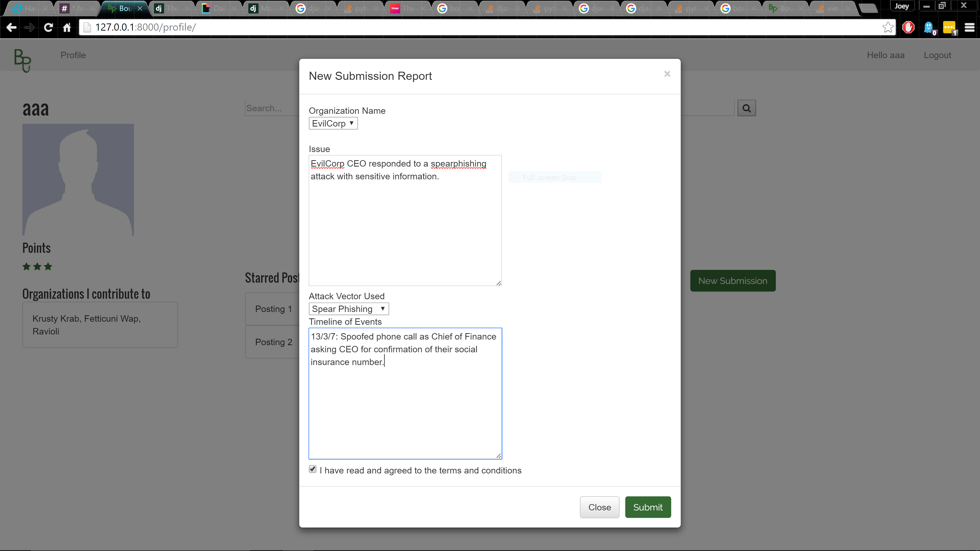Click the browser reload icon
Viewport: 980px width, 551px height.
(x=48, y=27)
